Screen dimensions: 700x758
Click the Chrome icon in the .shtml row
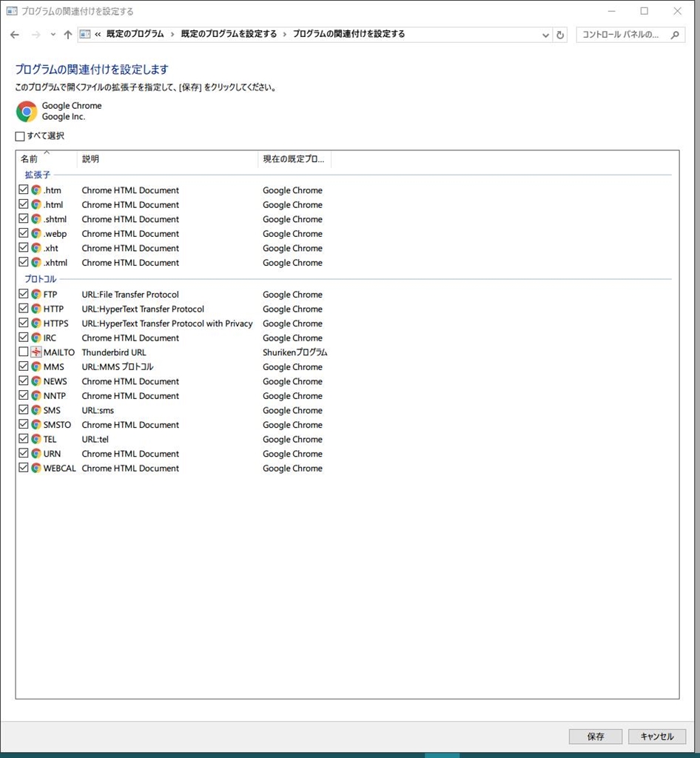[36, 219]
